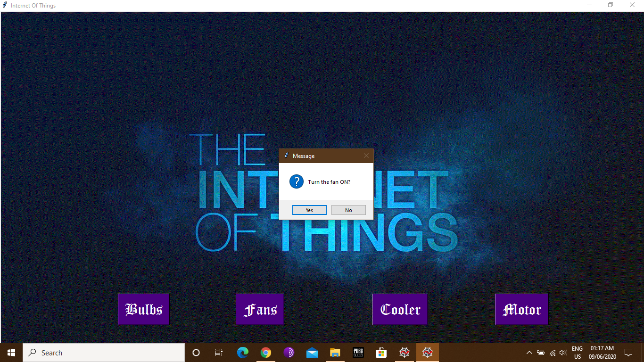Switch to first spider web app icon

pyautogui.click(x=405, y=353)
